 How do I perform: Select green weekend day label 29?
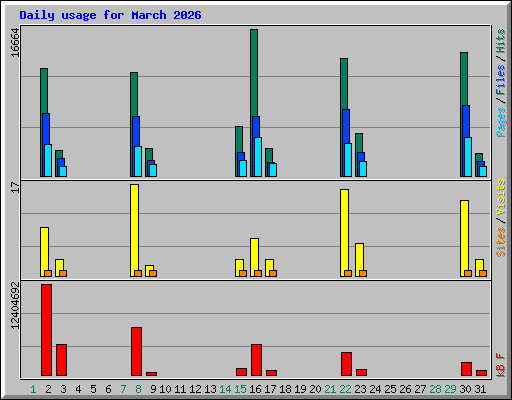(450, 389)
